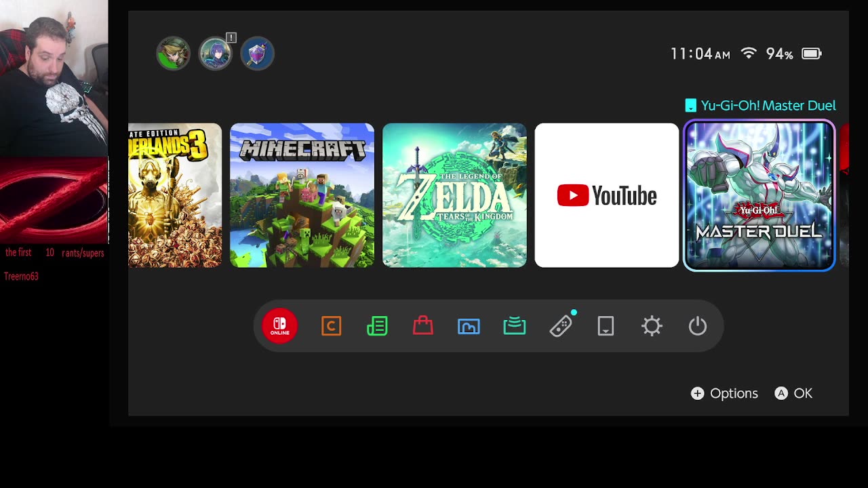
Task: Open the GameShare icon
Action: (x=515, y=327)
